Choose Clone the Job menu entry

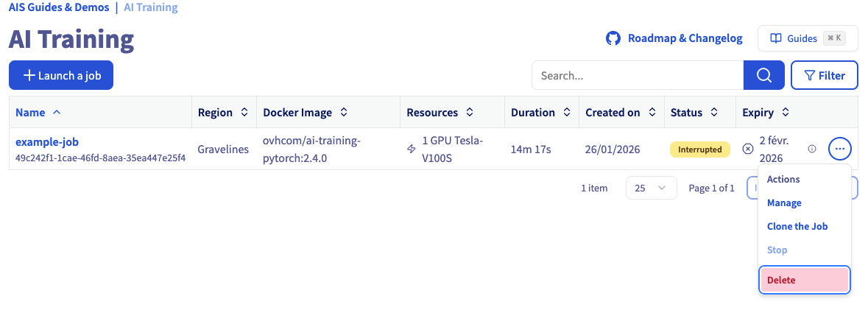click(797, 227)
